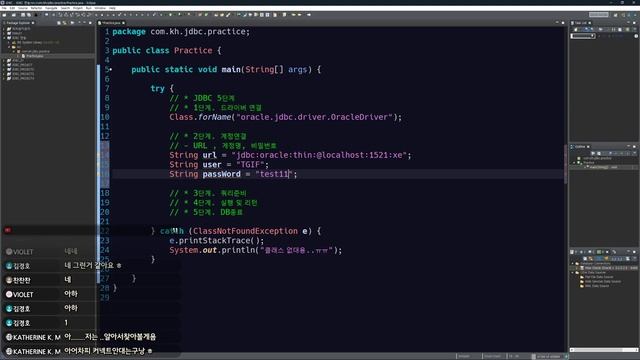This screenshot has height=360, width=640.
Task: Select XML Data Source item
Action: pos(595,286)
